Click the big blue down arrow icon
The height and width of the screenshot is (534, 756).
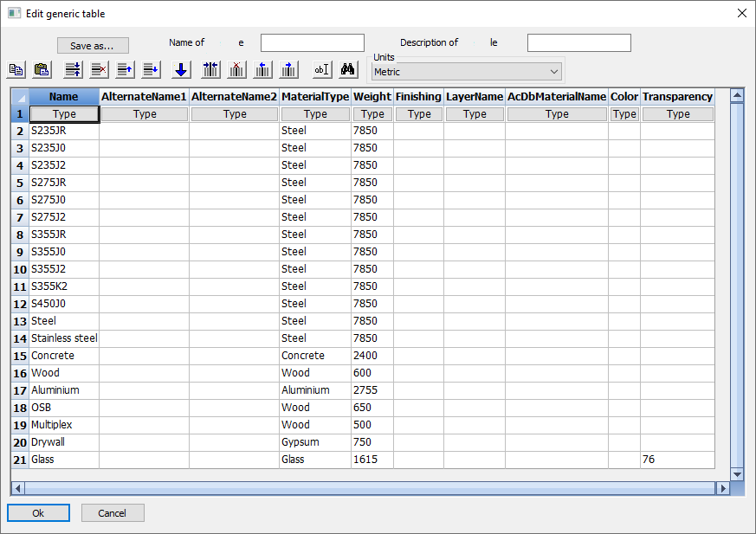click(x=181, y=70)
